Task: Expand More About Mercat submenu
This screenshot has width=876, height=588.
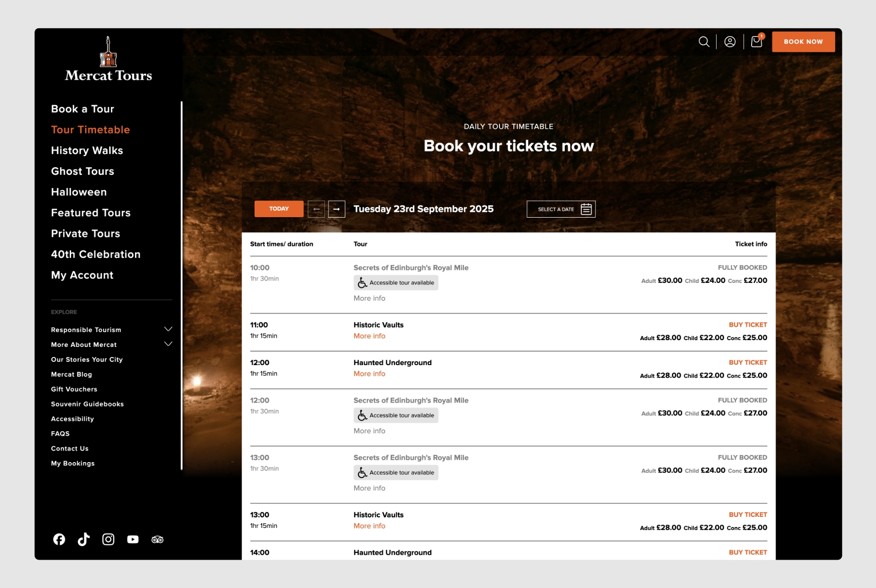Action: tap(168, 344)
